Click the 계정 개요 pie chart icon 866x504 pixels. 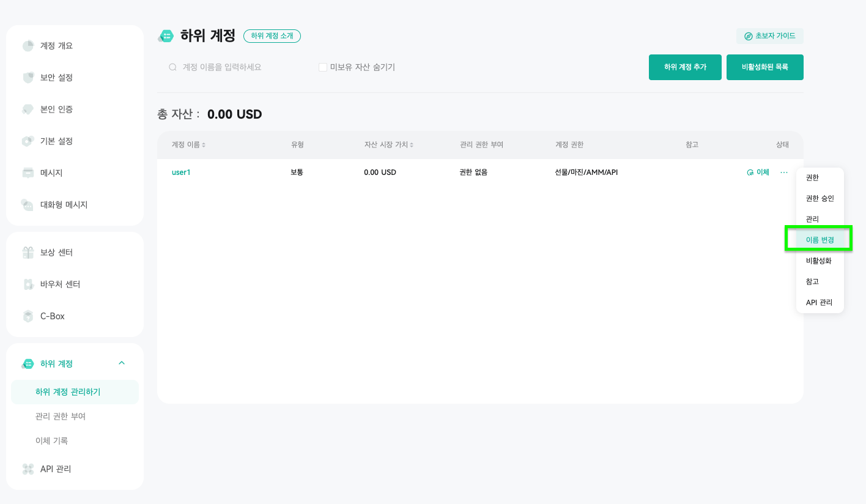(x=28, y=46)
